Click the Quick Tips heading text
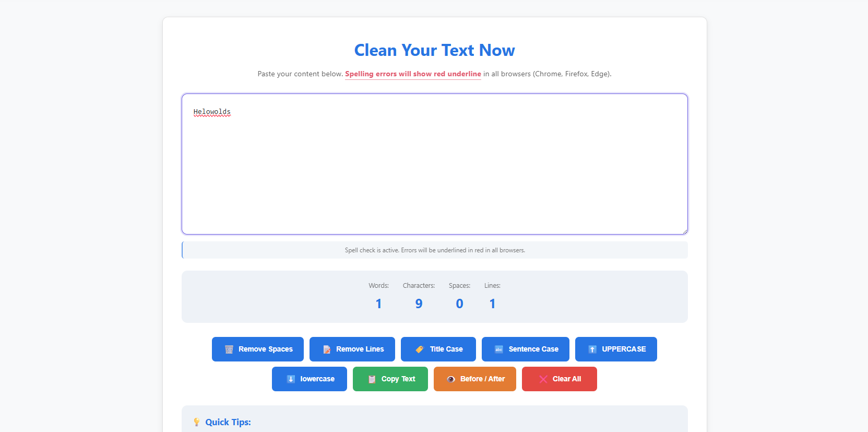Image resolution: width=868 pixels, height=432 pixels. 228,422
